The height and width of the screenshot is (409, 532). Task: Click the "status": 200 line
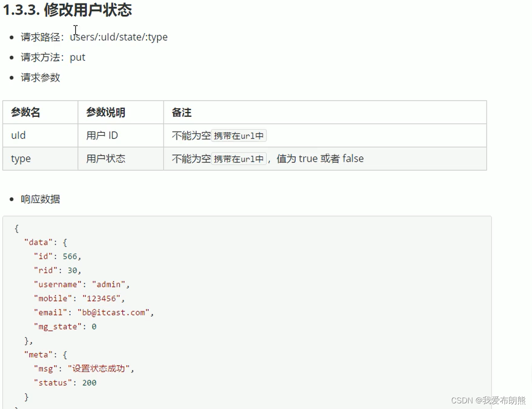click(65, 383)
